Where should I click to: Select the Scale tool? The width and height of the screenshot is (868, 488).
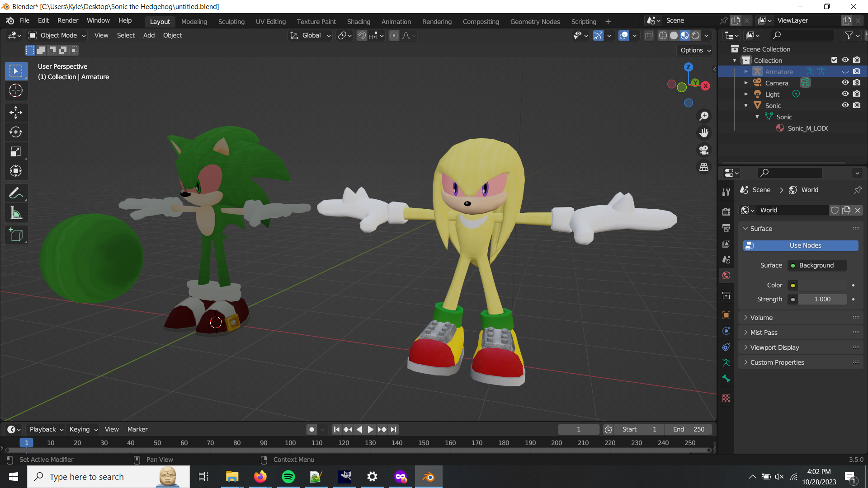click(x=16, y=152)
